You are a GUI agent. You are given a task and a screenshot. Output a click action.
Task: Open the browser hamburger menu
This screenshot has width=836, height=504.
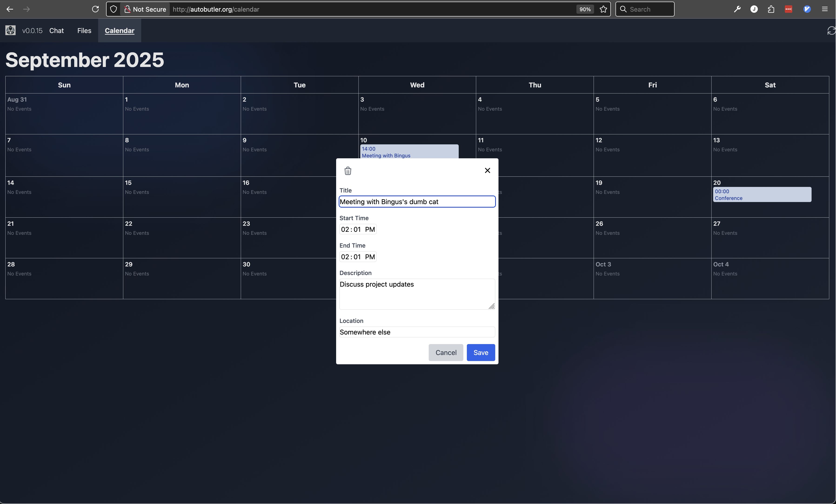pos(825,9)
